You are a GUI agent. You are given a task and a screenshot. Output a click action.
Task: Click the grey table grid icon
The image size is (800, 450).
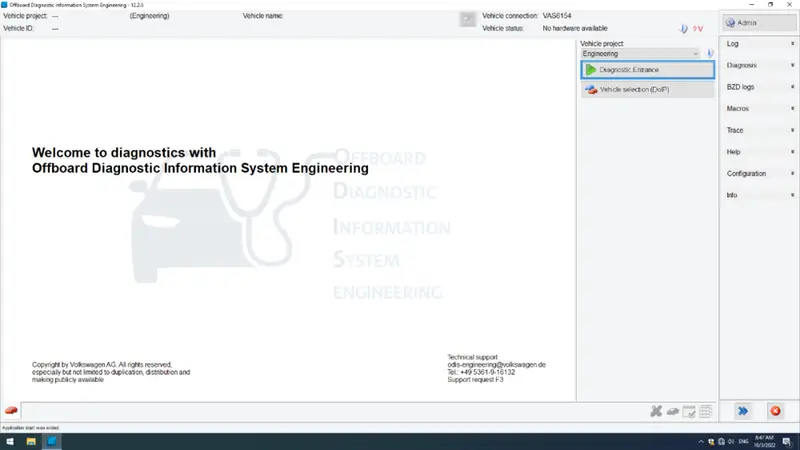pyautogui.click(x=706, y=411)
